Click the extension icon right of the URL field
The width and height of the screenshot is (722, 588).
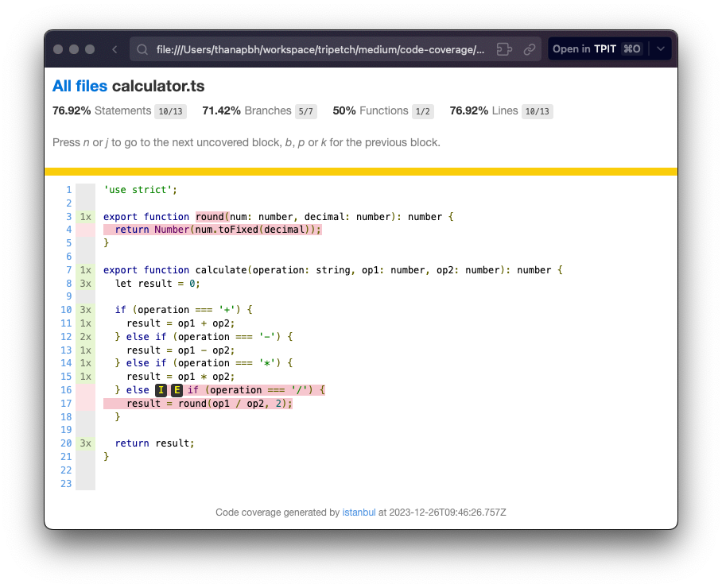(x=504, y=48)
